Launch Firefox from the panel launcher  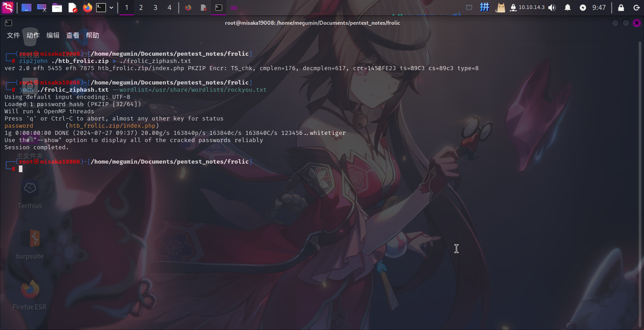pos(87,8)
